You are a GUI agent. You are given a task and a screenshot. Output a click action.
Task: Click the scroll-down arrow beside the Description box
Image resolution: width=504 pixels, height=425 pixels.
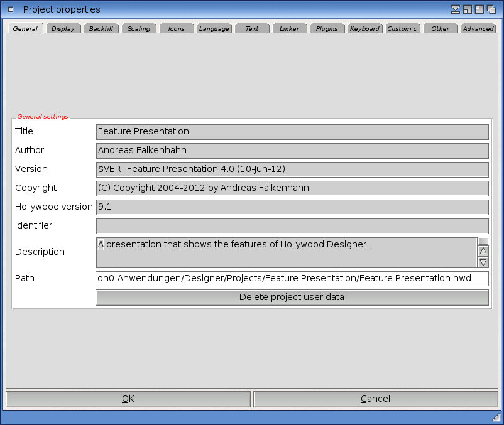click(483, 262)
